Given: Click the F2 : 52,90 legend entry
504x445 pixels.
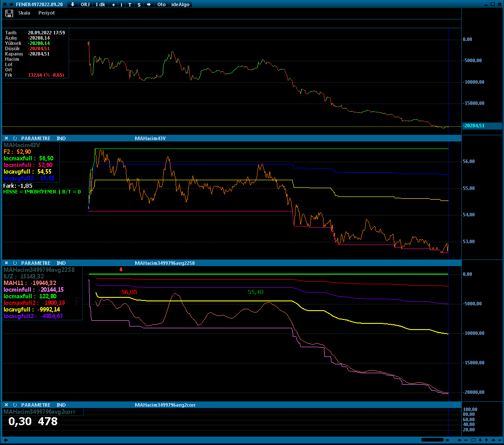Looking at the screenshot, I should (x=17, y=152).
